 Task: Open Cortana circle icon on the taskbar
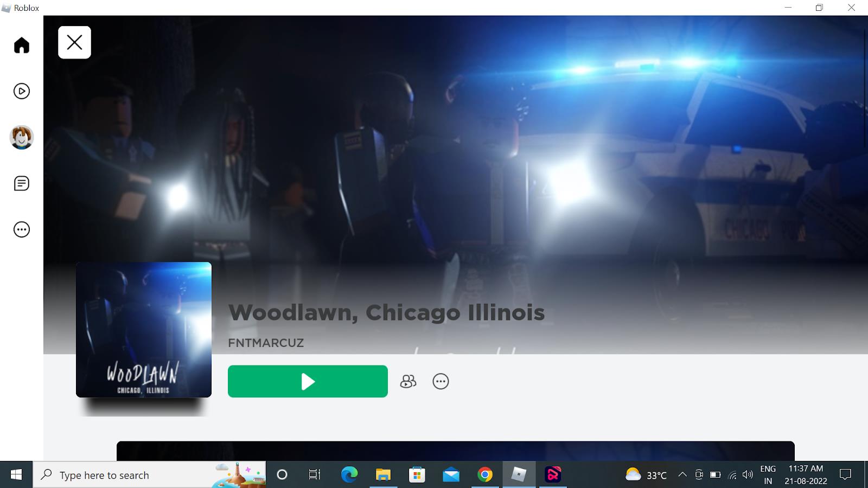(282, 475)
